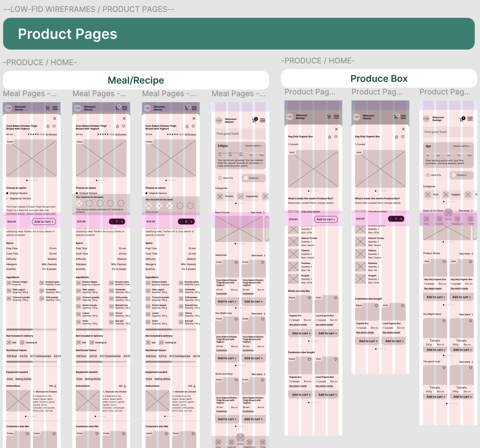
Task: Select the Vegetarian Version radio option
Action: click(7, 198)
